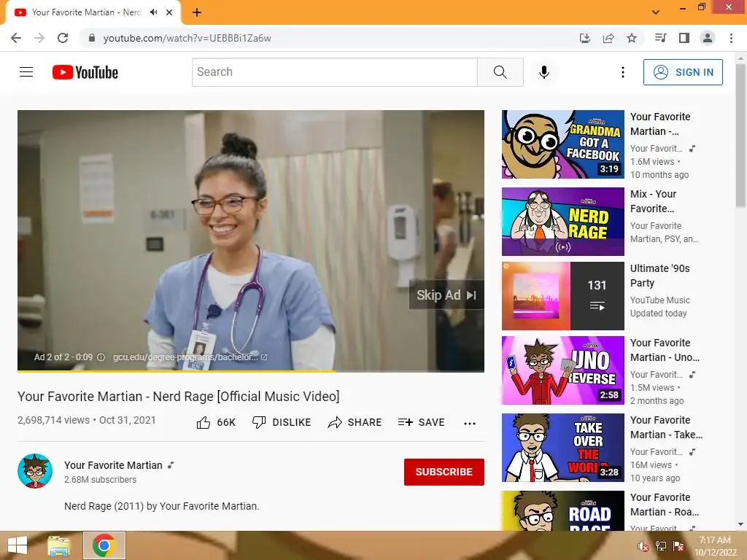Click the Ultimate '90s Party title
Image resolution: width=747 pixels, height=560 pixels.
point(659,276)
